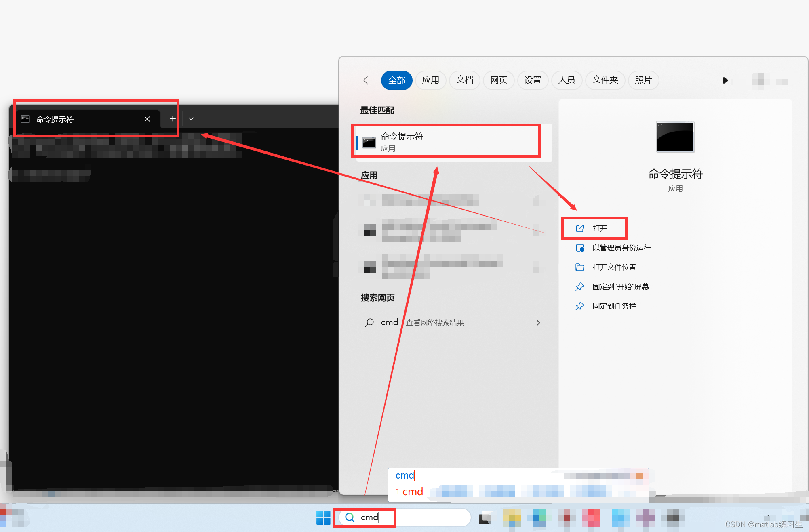Image resolution: width=809 pixels, height=532 pixels.
Task: Close the 命令提示符 terminal tab
Action: (147, 119)
